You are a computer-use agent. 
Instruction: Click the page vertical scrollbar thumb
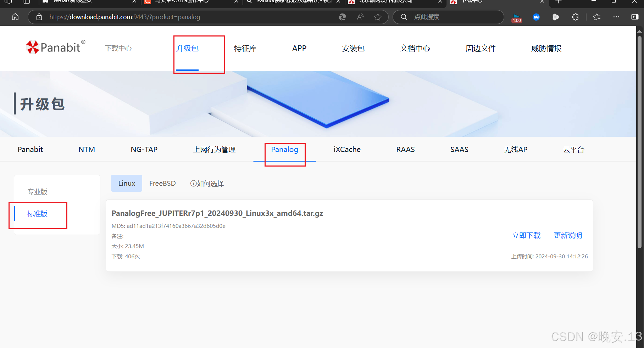640,142
